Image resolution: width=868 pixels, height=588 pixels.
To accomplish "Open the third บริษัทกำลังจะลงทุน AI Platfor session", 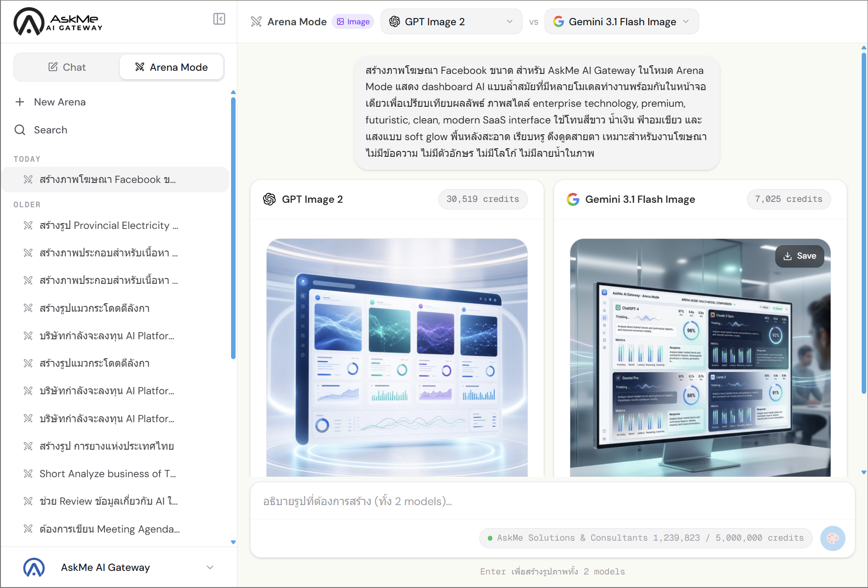I will (115, 419).
